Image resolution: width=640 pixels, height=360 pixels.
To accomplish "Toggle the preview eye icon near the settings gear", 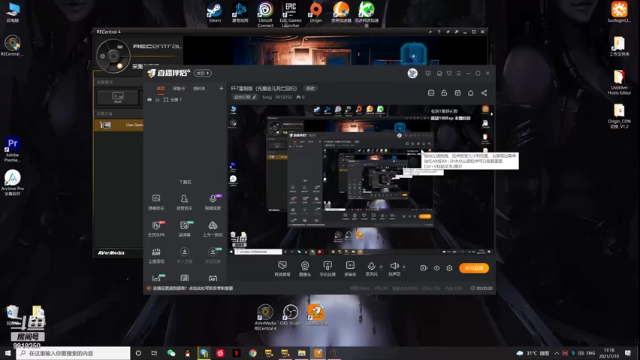I will pos(437,268).
